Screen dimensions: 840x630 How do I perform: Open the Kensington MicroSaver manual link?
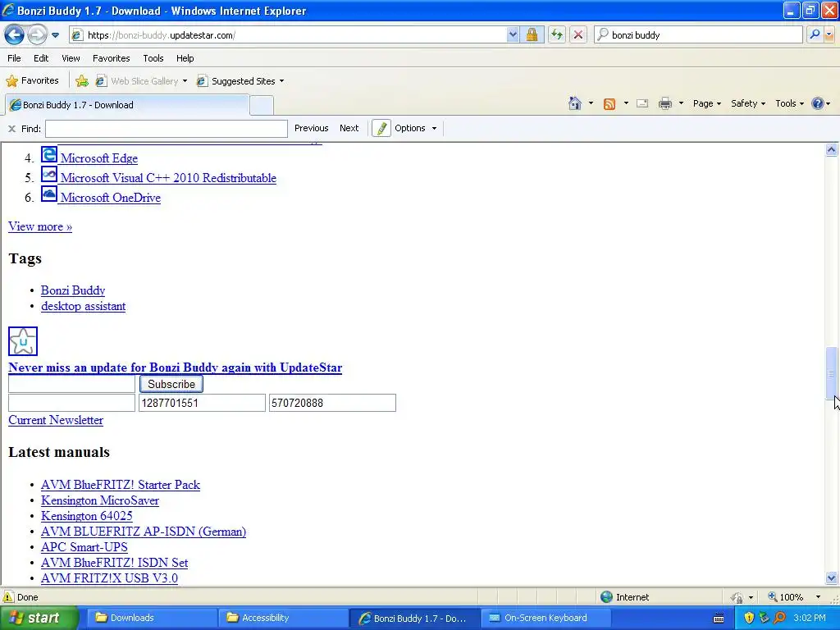click(x=99, y=500)
